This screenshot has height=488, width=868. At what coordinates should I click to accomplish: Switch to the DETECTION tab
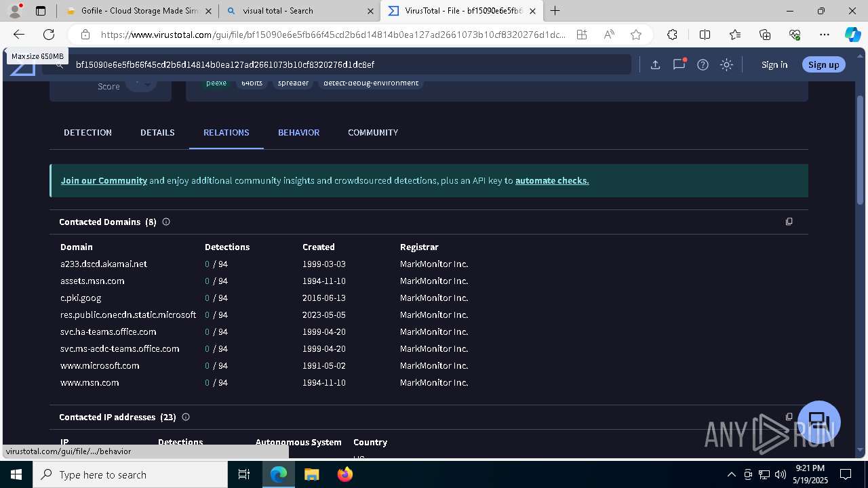click(87, 132)
